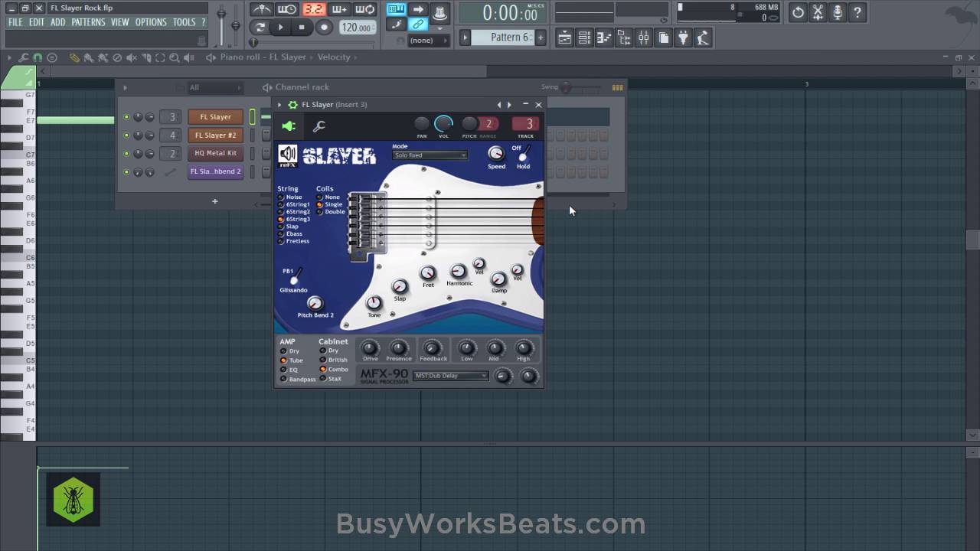980x551 pixels.
Task: Click the undo history circular arrow icon
Action: 798,12
